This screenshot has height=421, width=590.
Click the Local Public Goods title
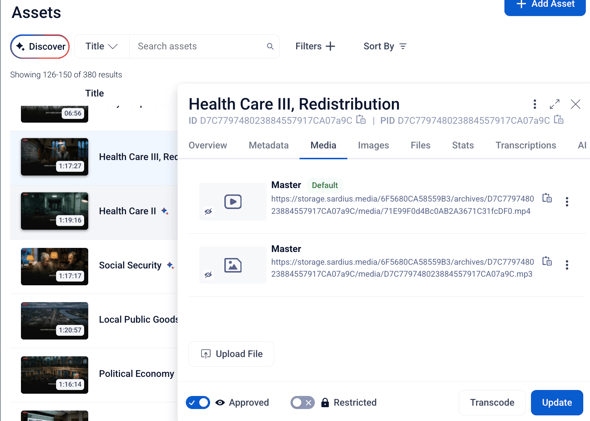138,319
